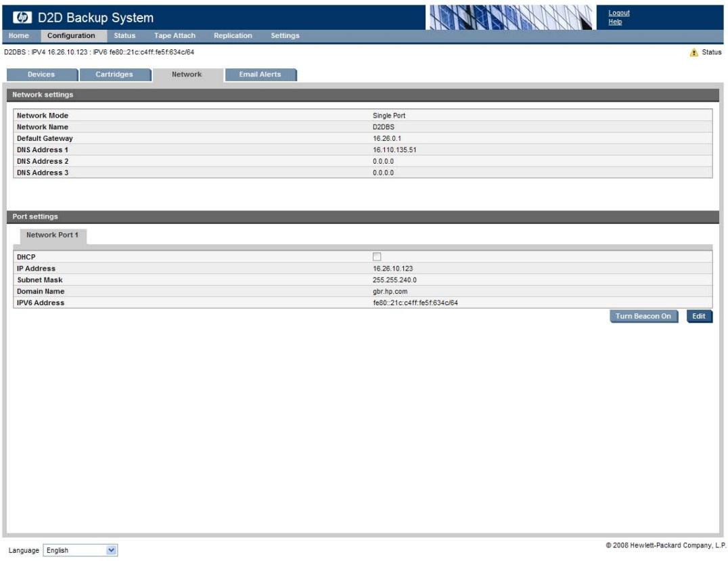This screenshot has width=728, height=561.
Task: Click the skyscraper banner image
Action: pos(509,17)
